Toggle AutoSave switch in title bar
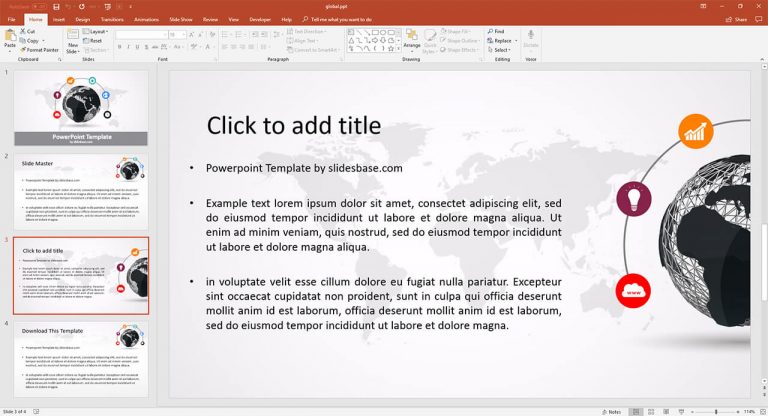 38,6
